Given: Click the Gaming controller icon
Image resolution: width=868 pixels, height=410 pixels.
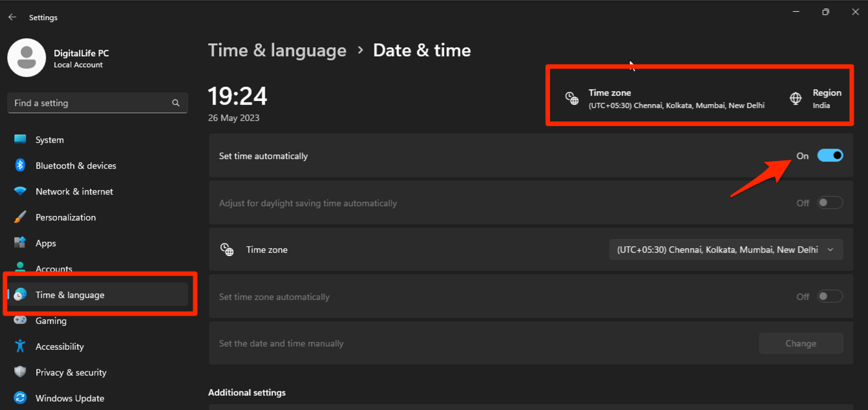Looking at the screenshot, I should (19, 321).
